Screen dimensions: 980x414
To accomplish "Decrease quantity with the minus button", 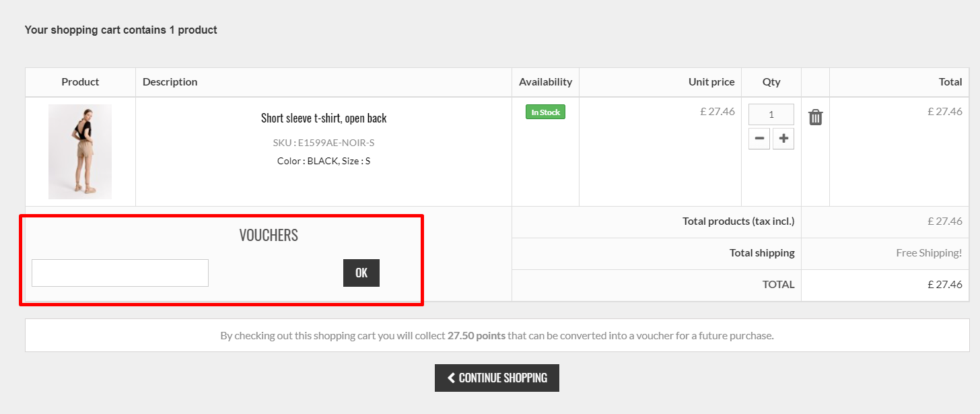I will coord(759,139).
